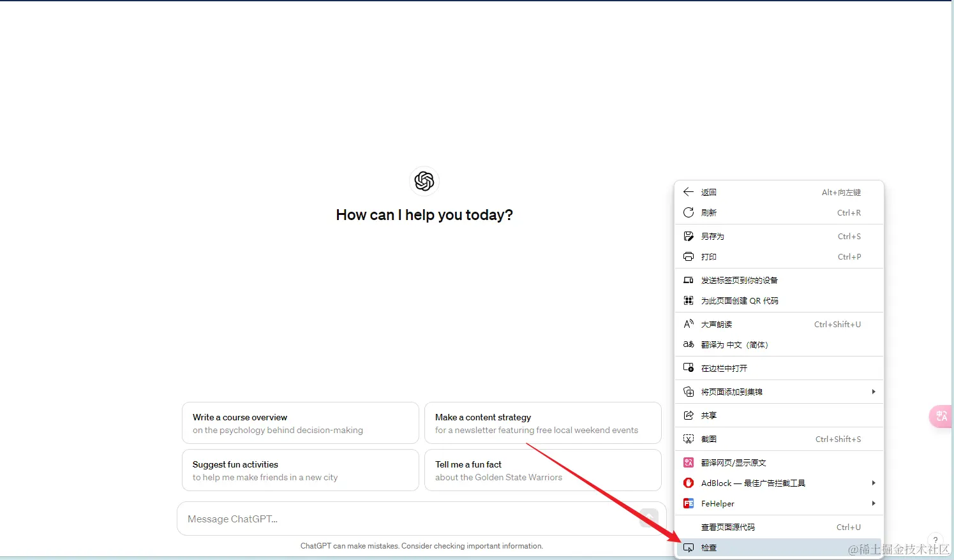954x560 pixels.
Task: Click the red AdBlock icon
Action: pyautogui.click(x=689, y=483)
